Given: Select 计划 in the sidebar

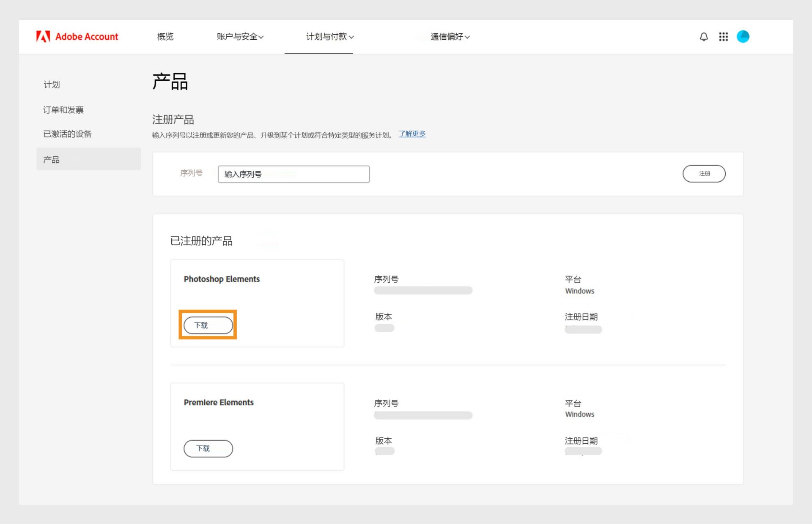Looking at the screenshot, I should [x=52, y=85].
